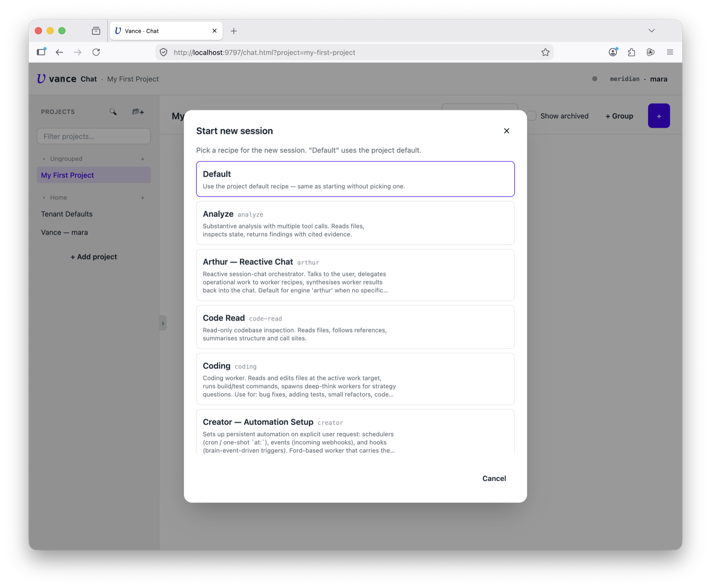
Task: Go back with the browser back arrow
Action: coord(59,52)
